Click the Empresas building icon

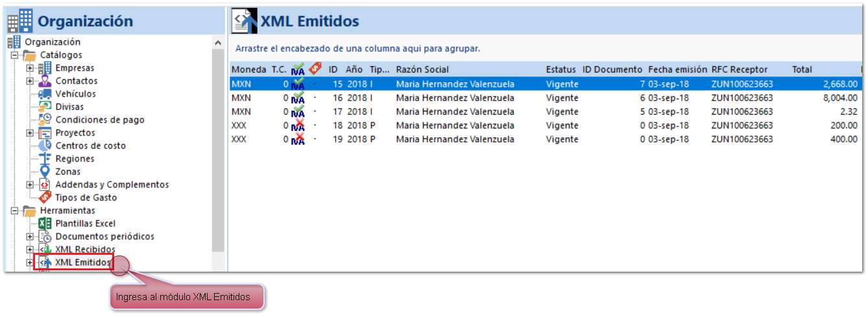tap(45, 68)
